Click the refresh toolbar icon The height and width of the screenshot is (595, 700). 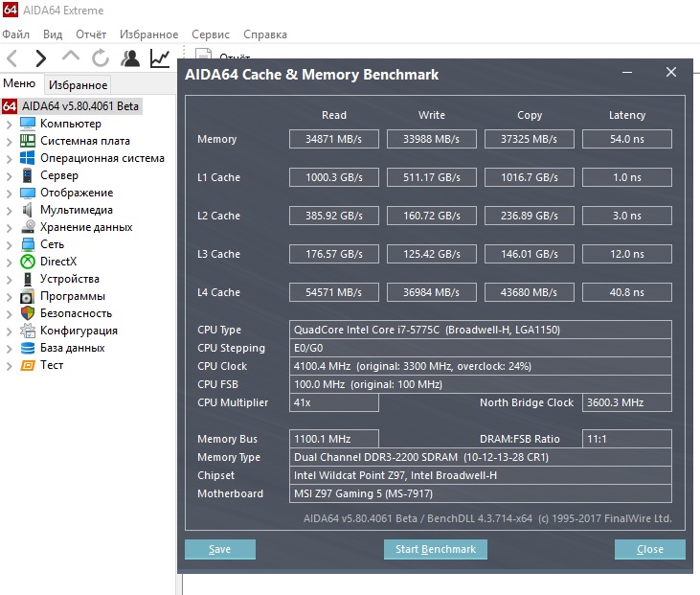(x=100, y=58)
